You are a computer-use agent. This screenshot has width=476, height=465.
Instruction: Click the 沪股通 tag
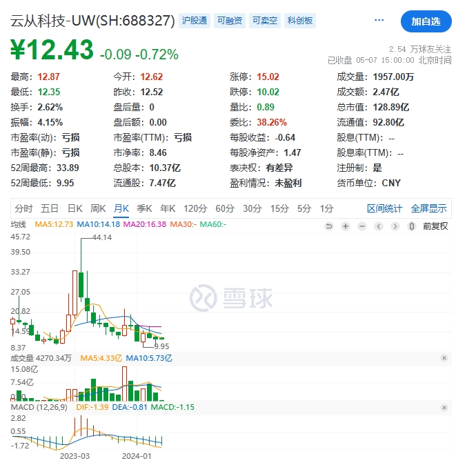click(195, 21)
